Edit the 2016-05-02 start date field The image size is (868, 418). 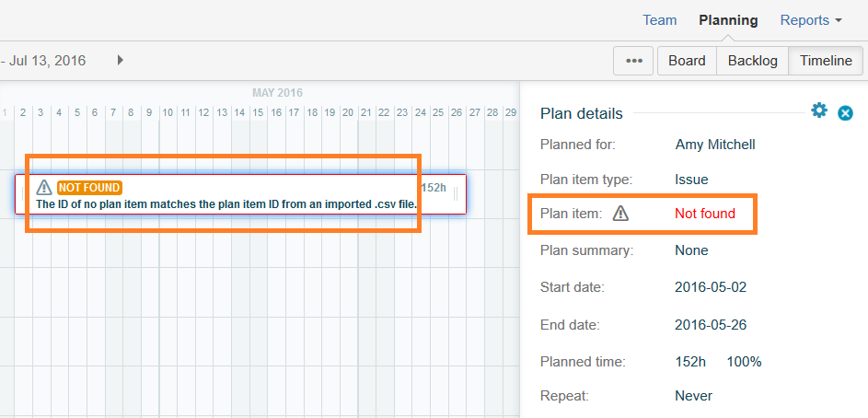(711, 287)
